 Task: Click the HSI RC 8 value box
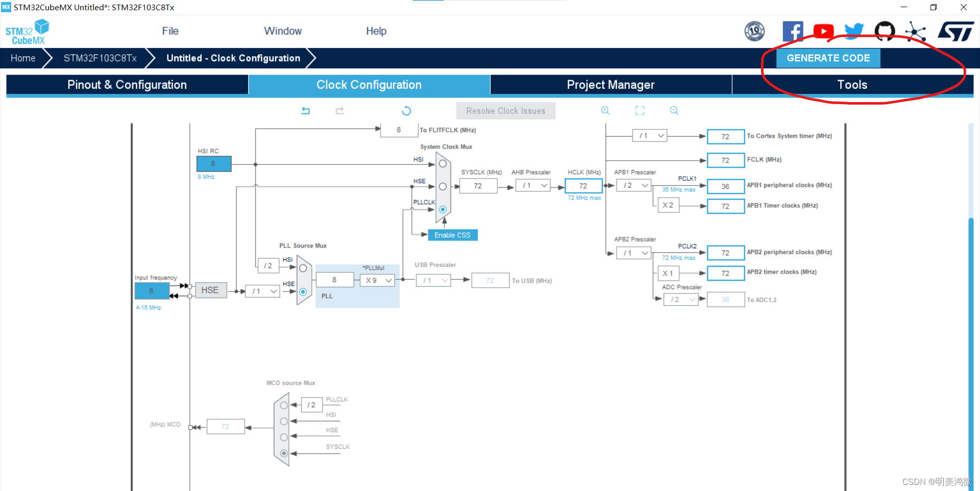214,164
